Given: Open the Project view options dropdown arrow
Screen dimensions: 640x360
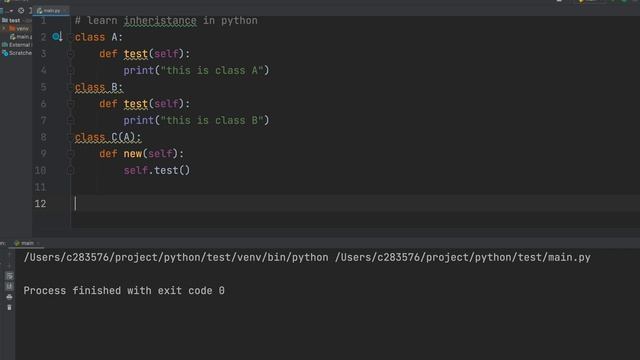Looking at the screenshot, I should (11, 11).
